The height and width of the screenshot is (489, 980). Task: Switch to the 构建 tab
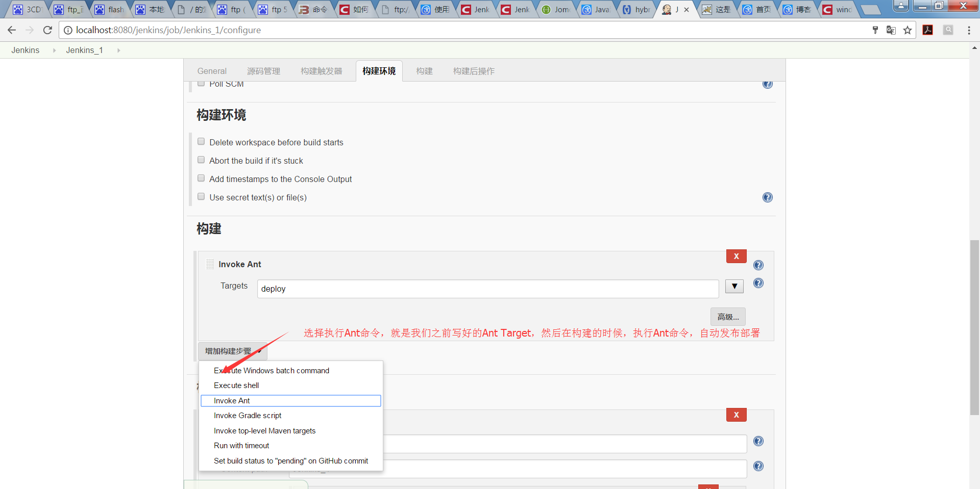pos(424,71)
